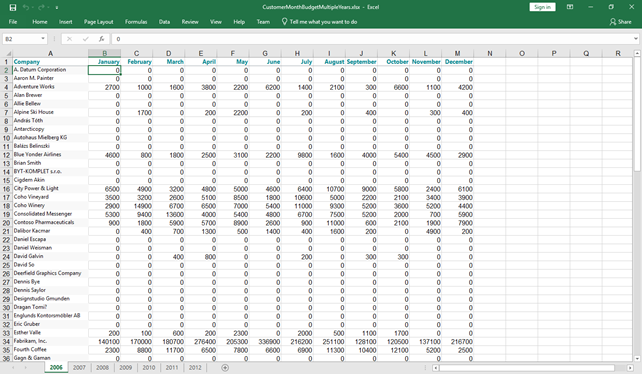The width and height of the screenshot is (642, 374).
Task: Select column A header
Action: (x=50, y=53)
